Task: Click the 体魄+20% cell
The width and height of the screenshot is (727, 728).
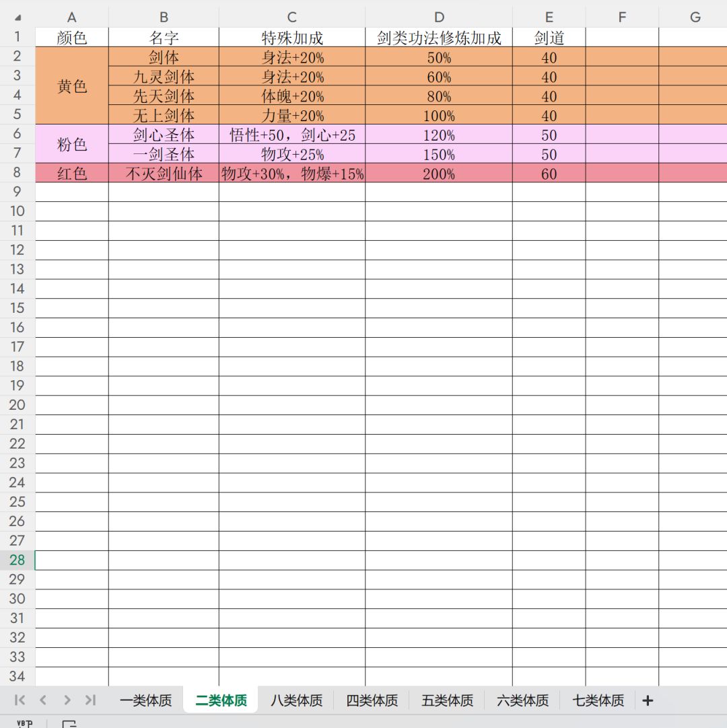Action: (x=291, y=96)
